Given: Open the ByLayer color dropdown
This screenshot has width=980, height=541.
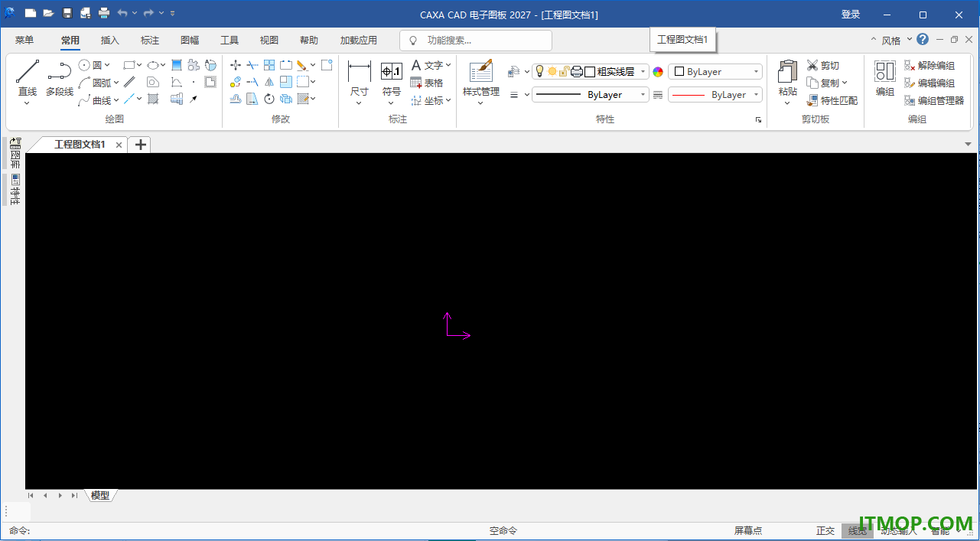Looking at the screenshot, I should click(x=716, y=71).
